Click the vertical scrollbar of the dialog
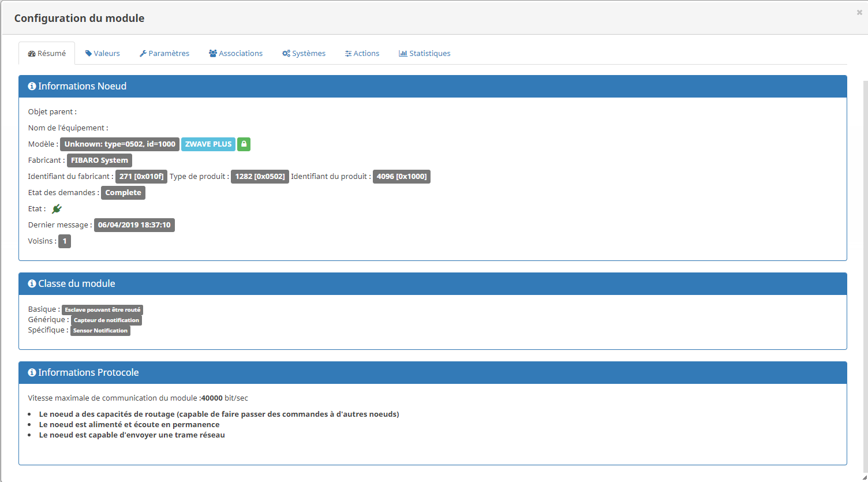This screenshot has width=868, height=482. pos(865,277)
